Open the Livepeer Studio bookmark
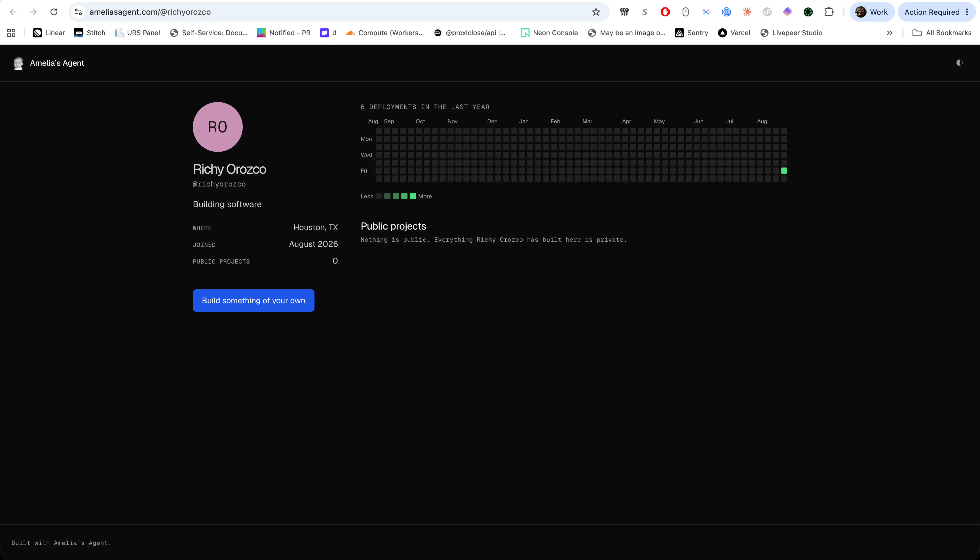980x560 pixels. (x=791, y=33)
